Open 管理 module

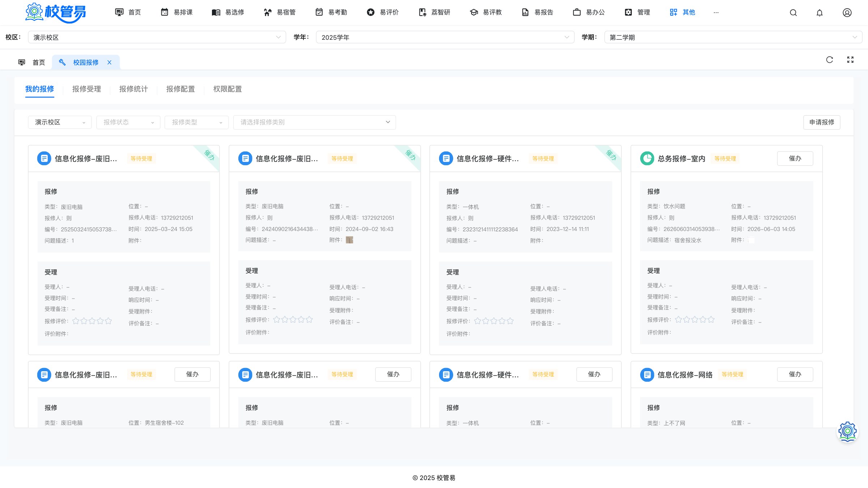(637, 12)
